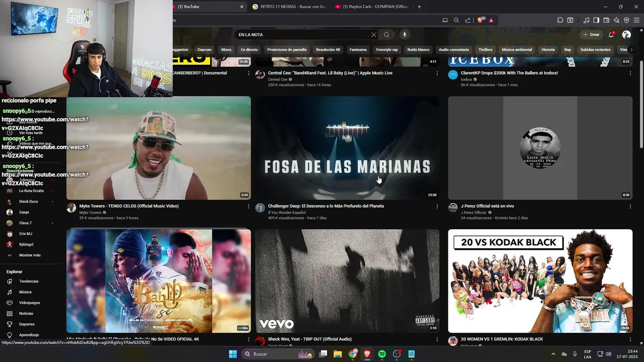Click the magnifier search button beside the query
This screenshot has width=644, height=362.
386,35
